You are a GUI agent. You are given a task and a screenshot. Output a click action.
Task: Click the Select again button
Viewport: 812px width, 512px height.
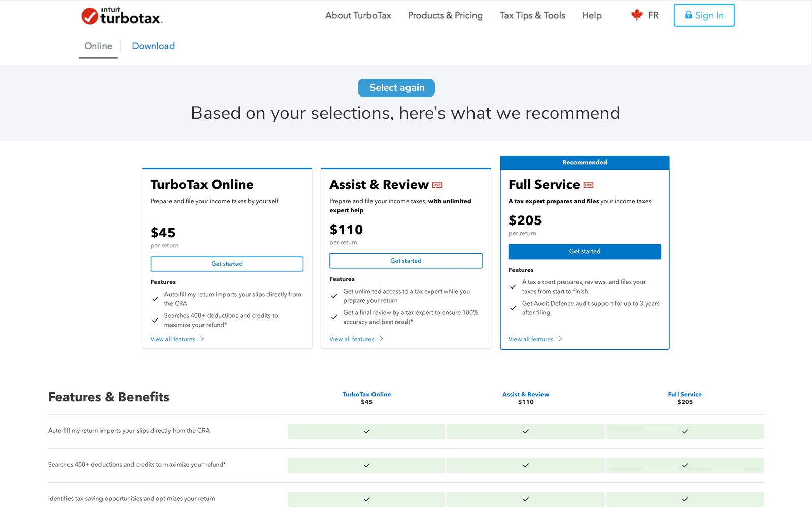396,88
